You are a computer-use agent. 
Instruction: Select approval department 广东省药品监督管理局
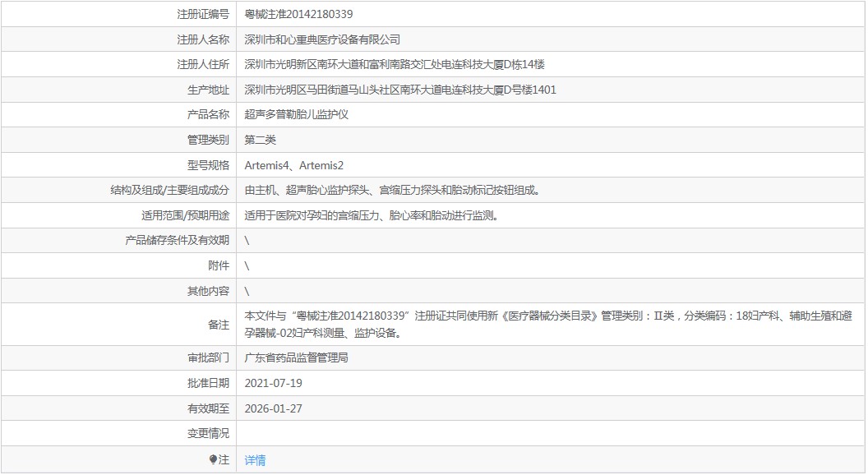pyautogui.click(x=296, y=357)
